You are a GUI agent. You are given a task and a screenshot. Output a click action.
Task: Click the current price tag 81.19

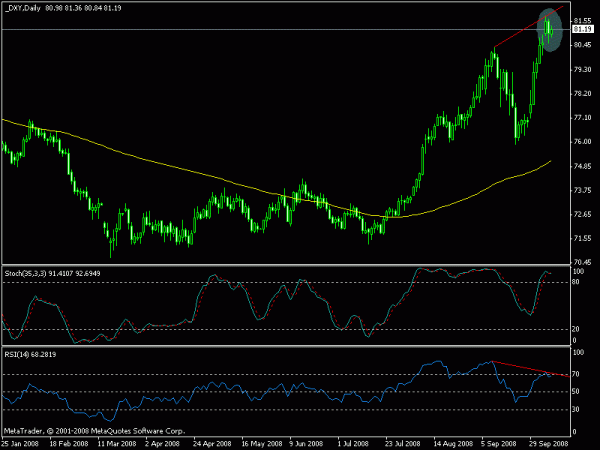tap(583, 29)
